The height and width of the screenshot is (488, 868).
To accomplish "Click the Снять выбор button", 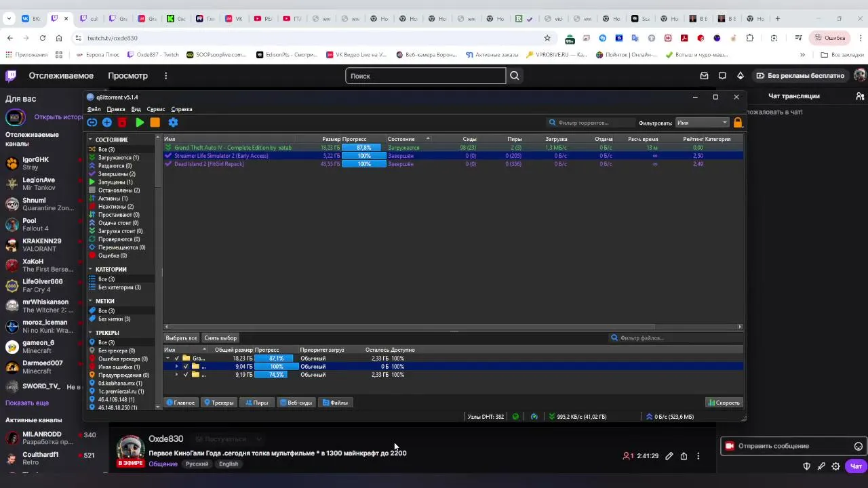I will [220, 338].
